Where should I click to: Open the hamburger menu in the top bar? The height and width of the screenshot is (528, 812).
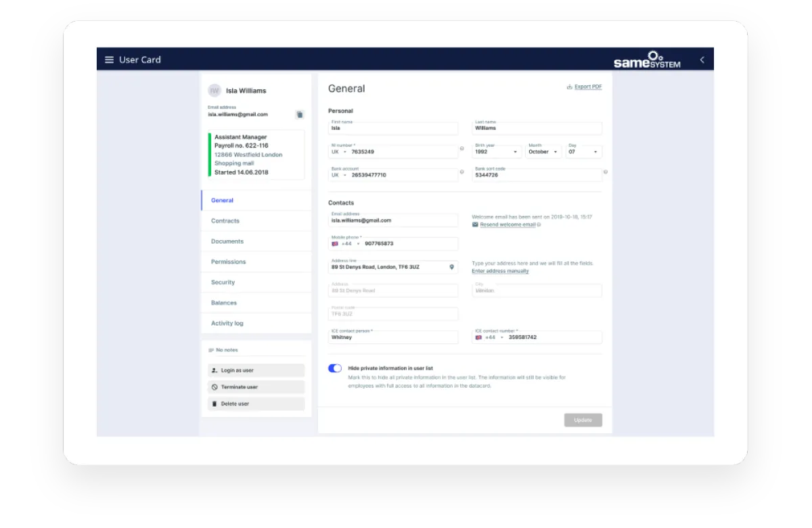coord(109,60)
